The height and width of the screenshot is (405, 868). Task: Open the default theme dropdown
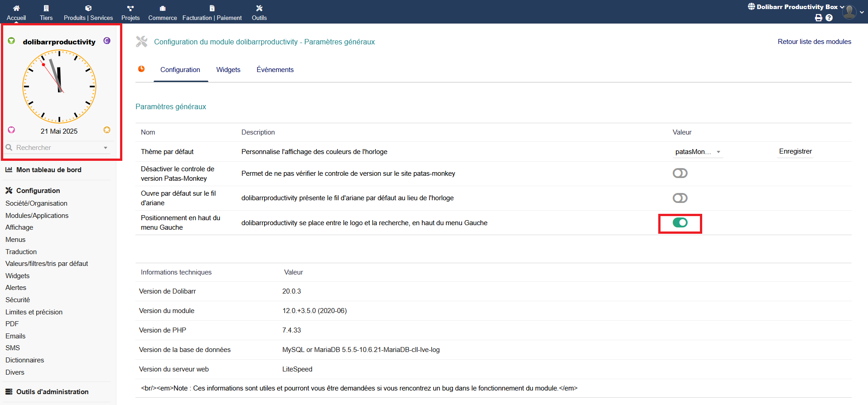click(x=698, y=152)
